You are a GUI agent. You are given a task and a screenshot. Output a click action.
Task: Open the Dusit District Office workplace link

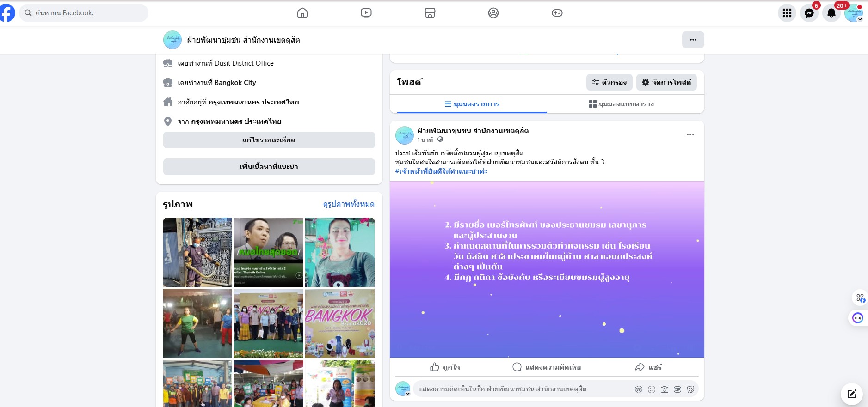[x=244, y=63]
